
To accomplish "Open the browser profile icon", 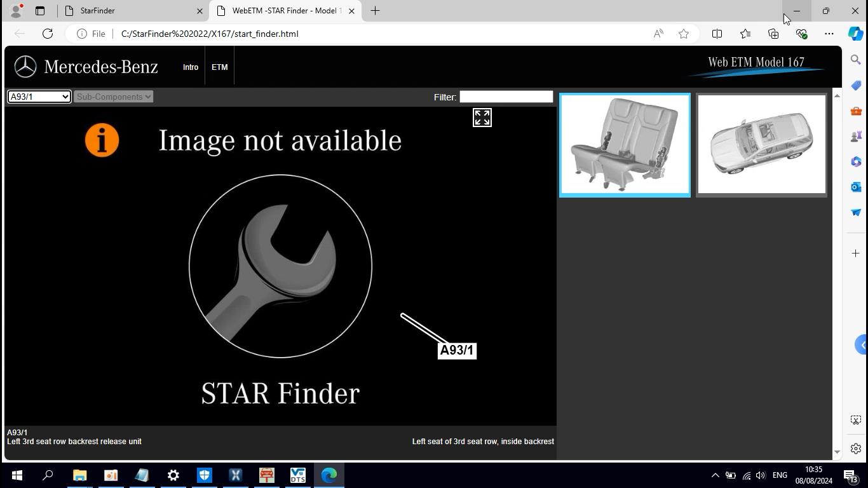I will (x=16, y=11).
